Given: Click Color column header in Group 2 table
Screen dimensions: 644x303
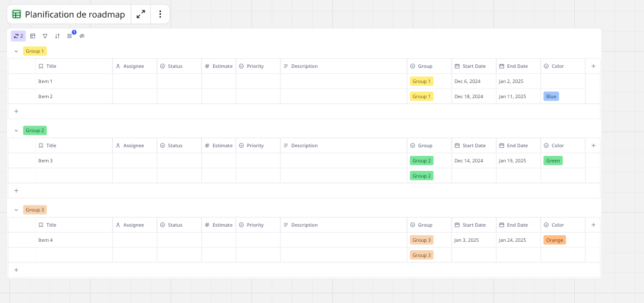Looking at the screenshot, I should coord(563,145).
